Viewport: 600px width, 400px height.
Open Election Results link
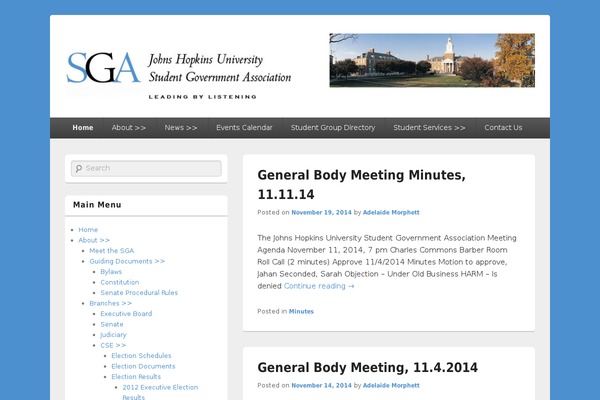136,377
